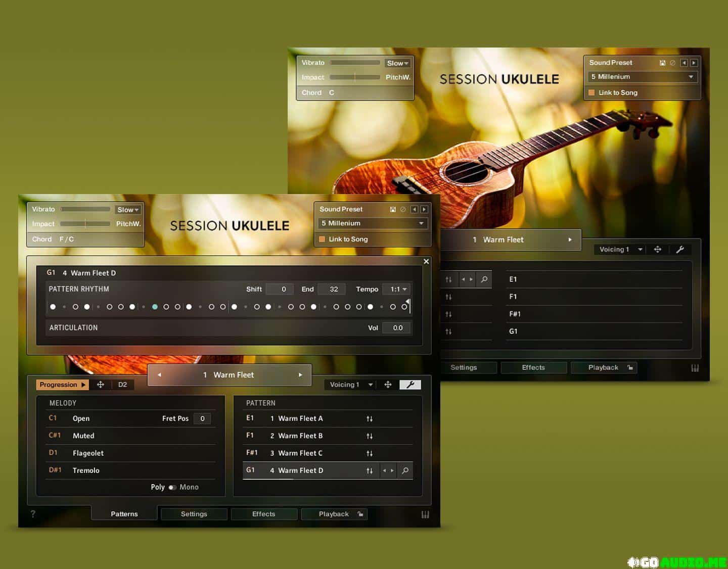Screen dimensions: 728x569
Task: Close the pattern rhythm editor panel
Action: [426, 261]
